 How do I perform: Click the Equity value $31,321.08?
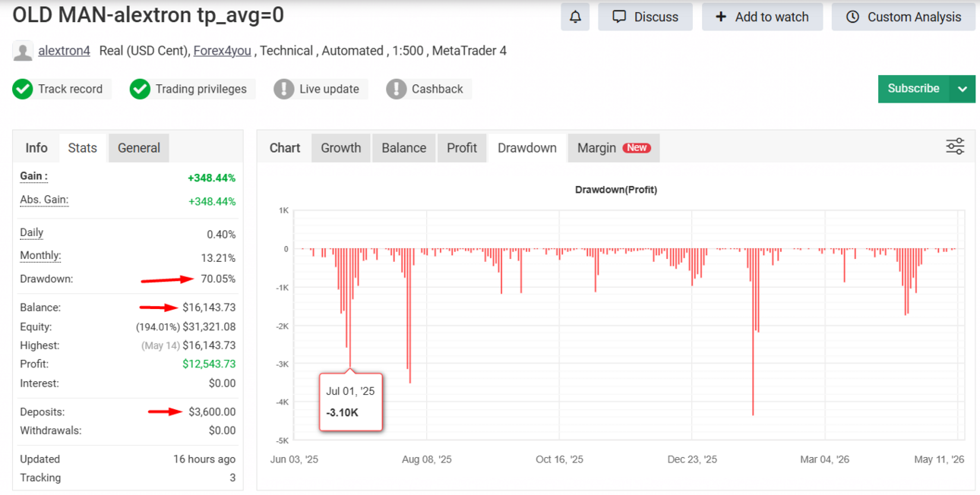point(209,326)
